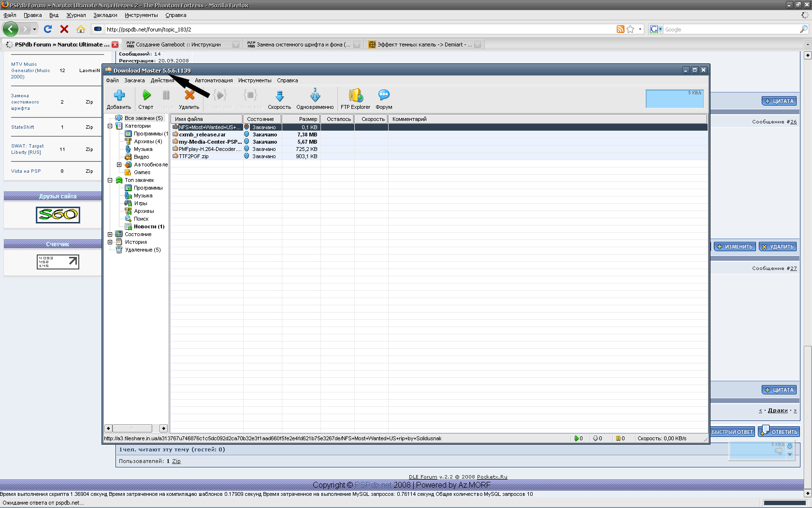Click the ОТВЕТИТЬ reply button

(779, 432)
